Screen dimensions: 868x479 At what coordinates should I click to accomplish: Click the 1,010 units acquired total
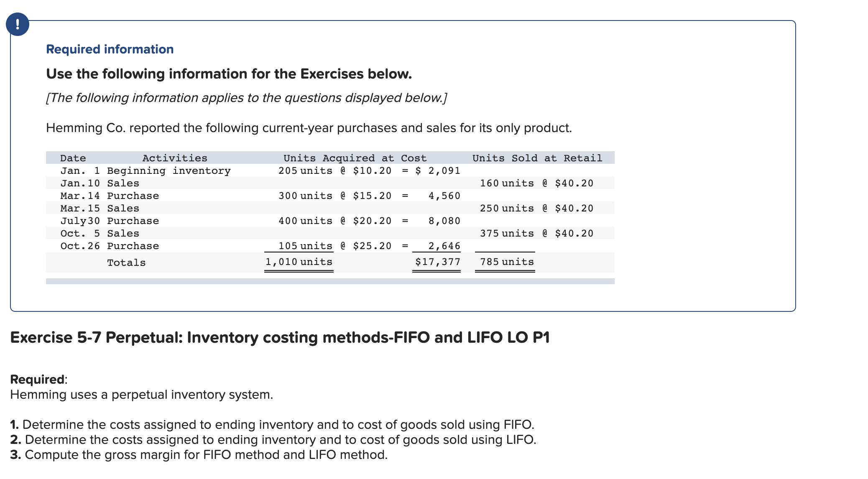tap(299, 262)
